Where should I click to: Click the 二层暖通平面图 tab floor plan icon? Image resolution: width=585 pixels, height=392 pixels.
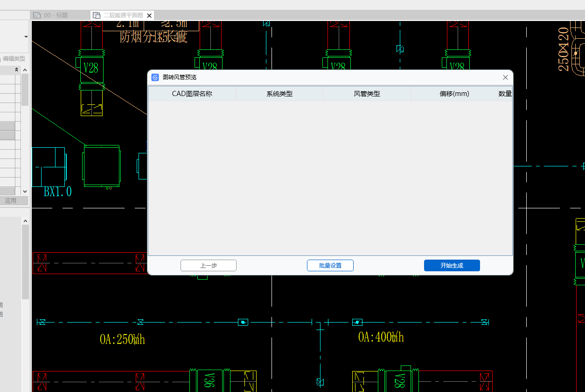(97, 15)
